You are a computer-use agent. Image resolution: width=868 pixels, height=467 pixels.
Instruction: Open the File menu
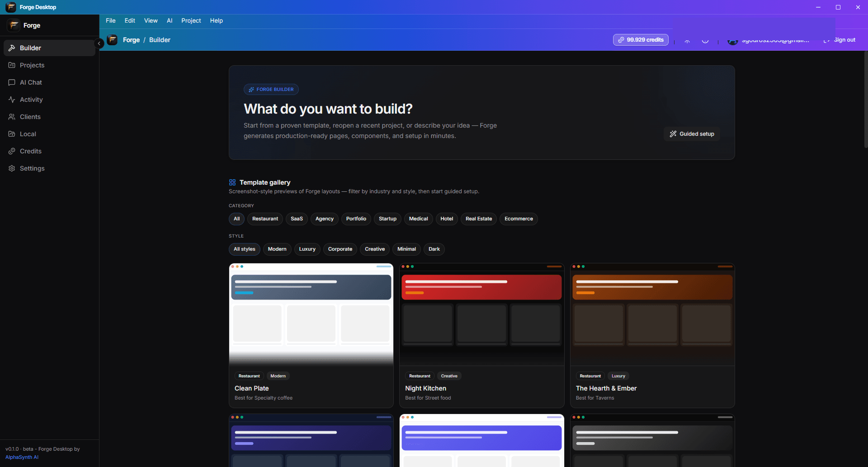coord(111,21)
